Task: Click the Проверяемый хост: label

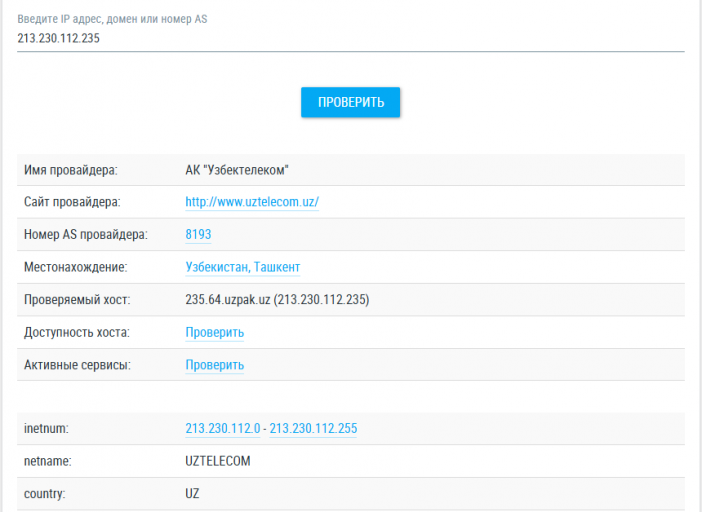Action: pyautogui.click(x=77, y=299)
